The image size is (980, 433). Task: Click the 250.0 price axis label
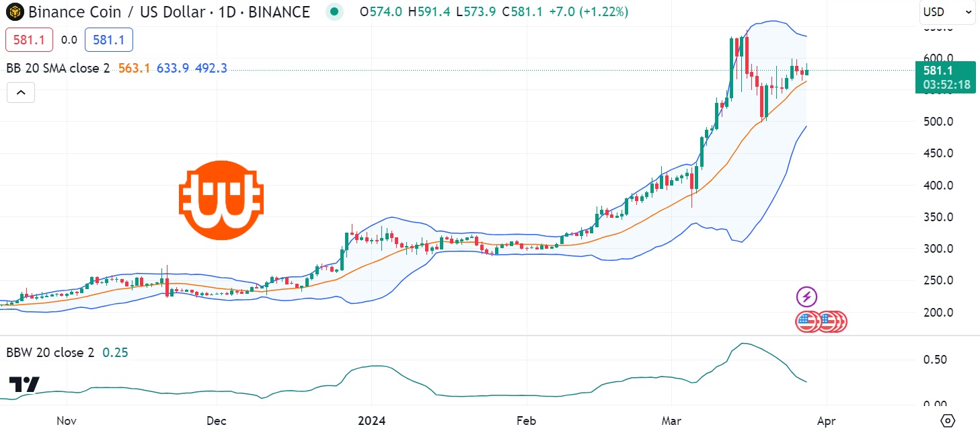coord(937,281)
